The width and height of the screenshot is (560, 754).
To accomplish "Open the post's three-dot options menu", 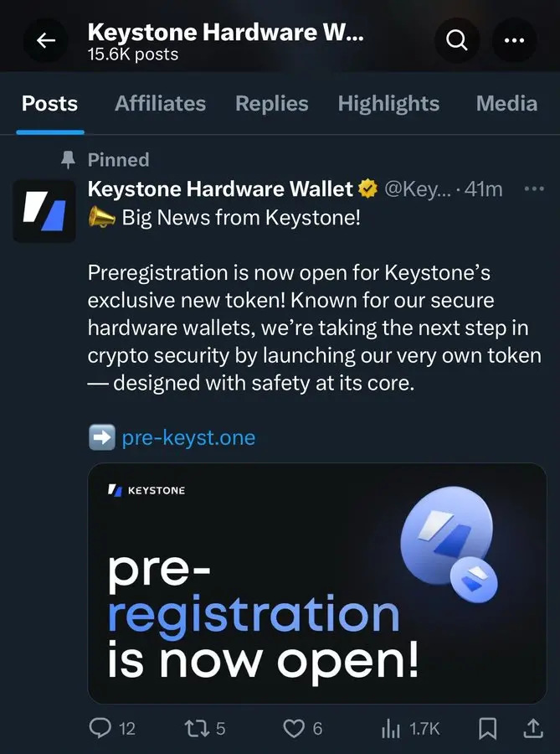I will (535, 188).
